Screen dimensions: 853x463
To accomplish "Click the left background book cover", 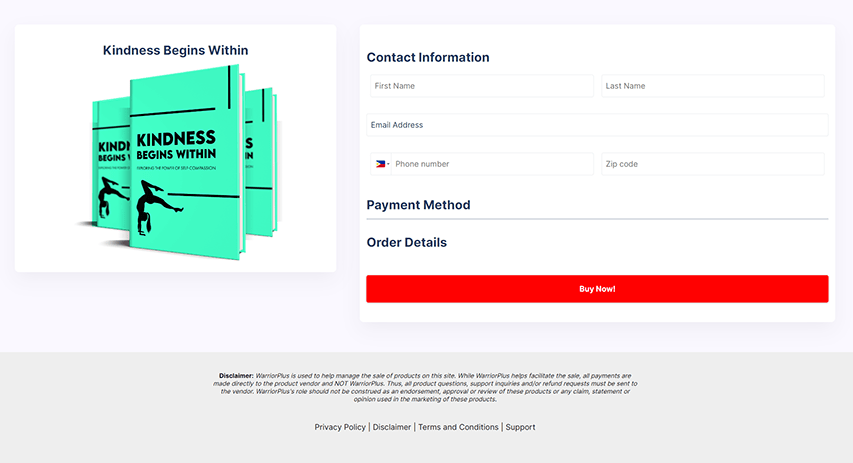I will 111,163.
